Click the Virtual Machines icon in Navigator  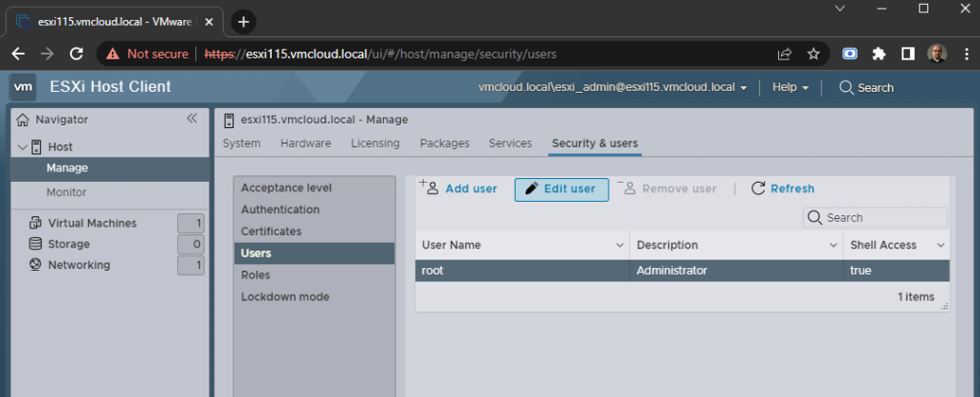point(34,223)
